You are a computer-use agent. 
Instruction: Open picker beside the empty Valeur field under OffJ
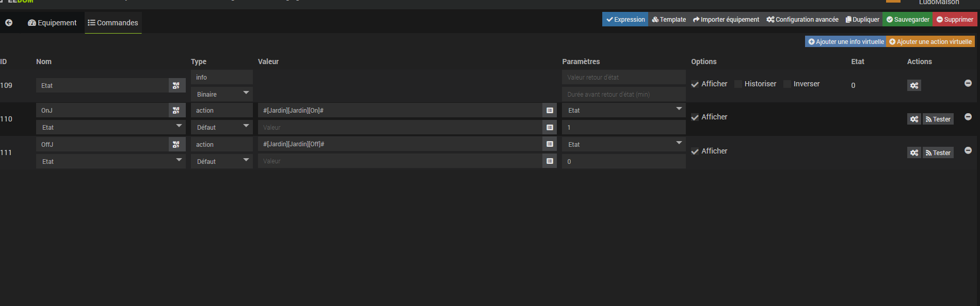click(x=550, y=161)
